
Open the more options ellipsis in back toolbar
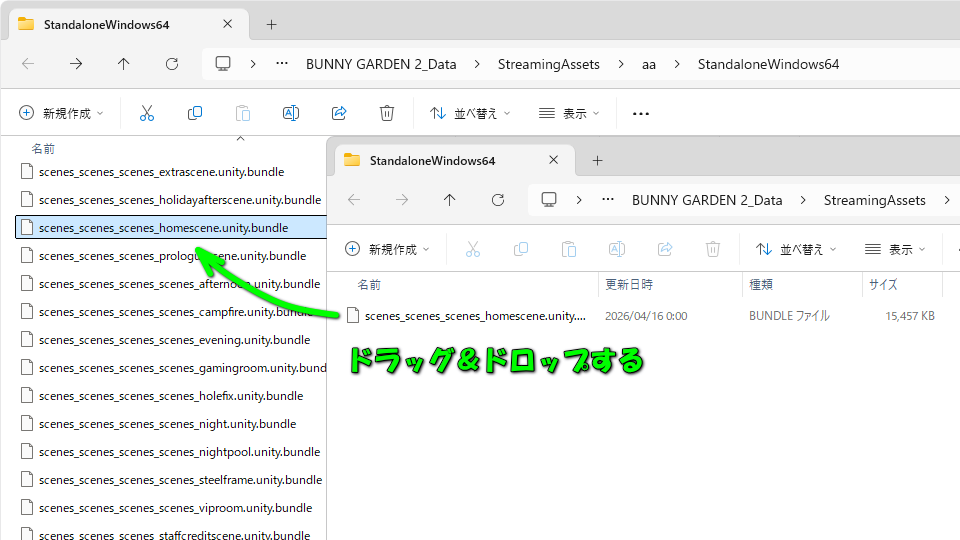point(641,113)
